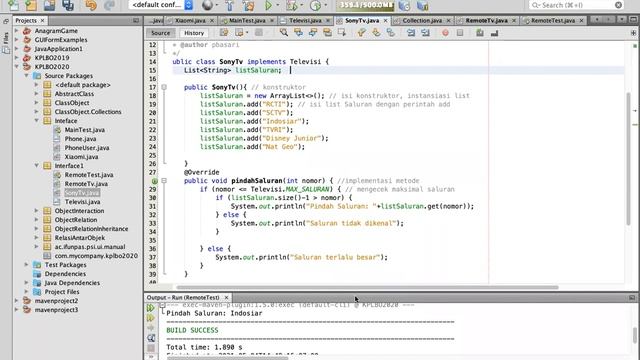Click the New Project toolbar icon

tap(31, 5)
